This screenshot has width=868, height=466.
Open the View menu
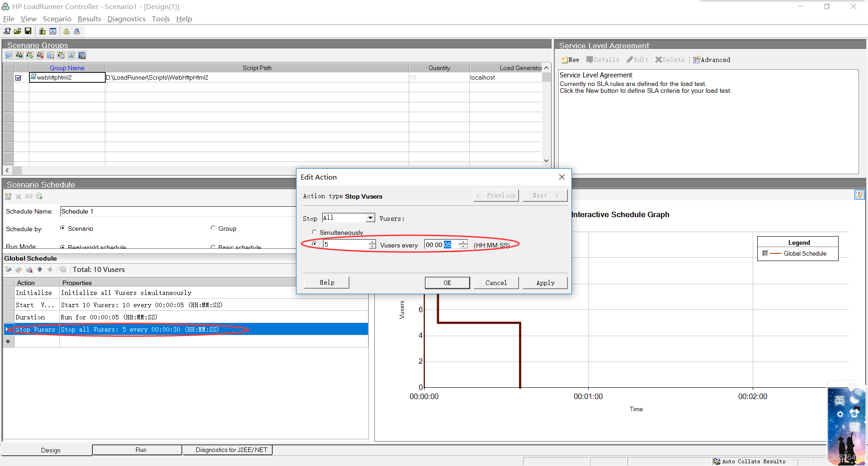(28, 19)
